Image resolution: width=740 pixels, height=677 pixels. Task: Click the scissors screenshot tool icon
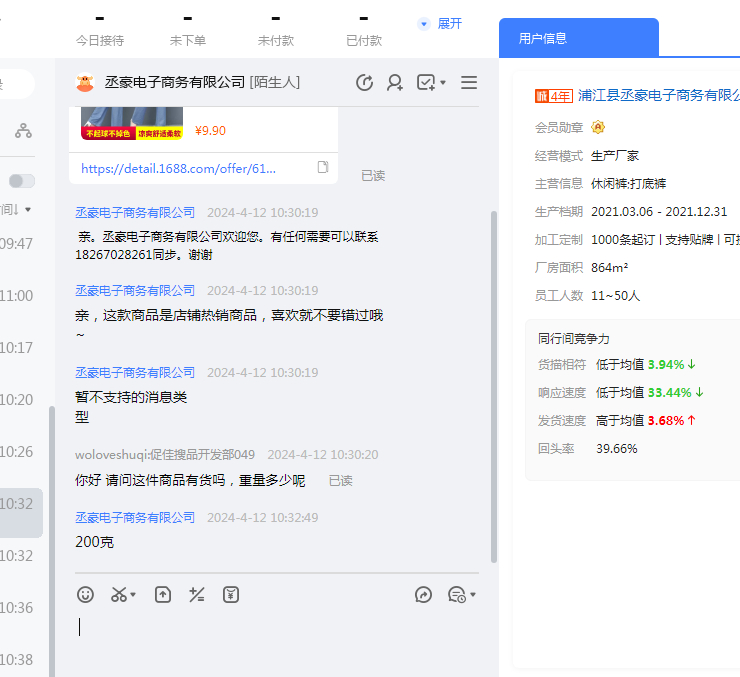[x=119, y=595]
